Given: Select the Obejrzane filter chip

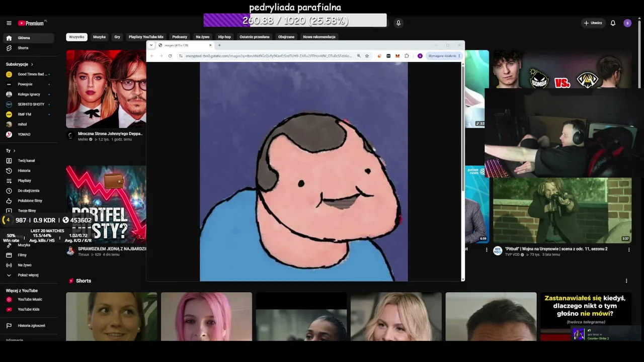Looking at the screenshot, I should tap(286, 37).
